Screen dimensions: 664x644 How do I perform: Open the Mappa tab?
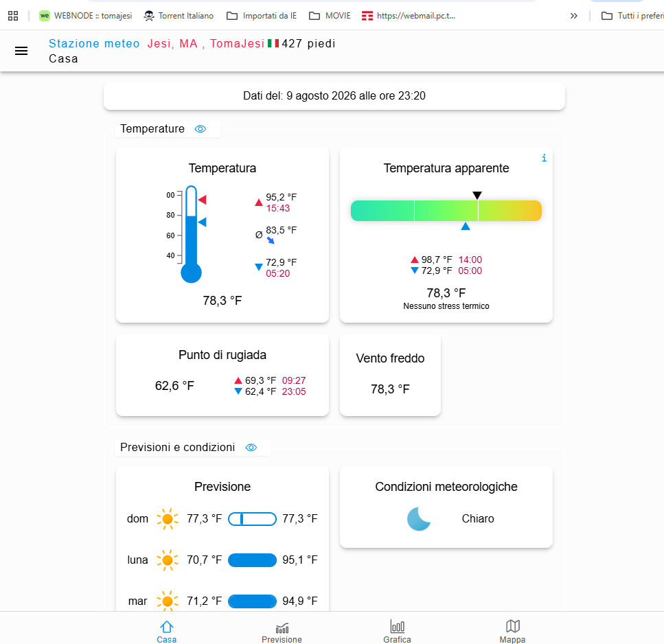pos(512,632)
